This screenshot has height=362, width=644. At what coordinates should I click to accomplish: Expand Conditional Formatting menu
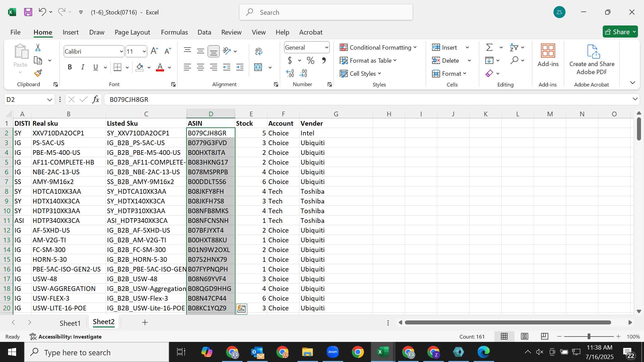[378, 48]
